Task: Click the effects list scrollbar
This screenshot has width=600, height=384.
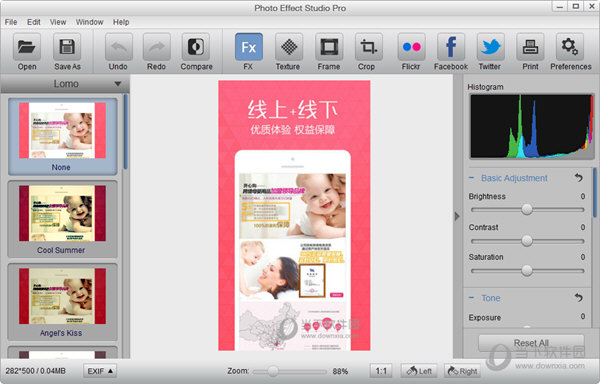Action: (x=126, y=132)
